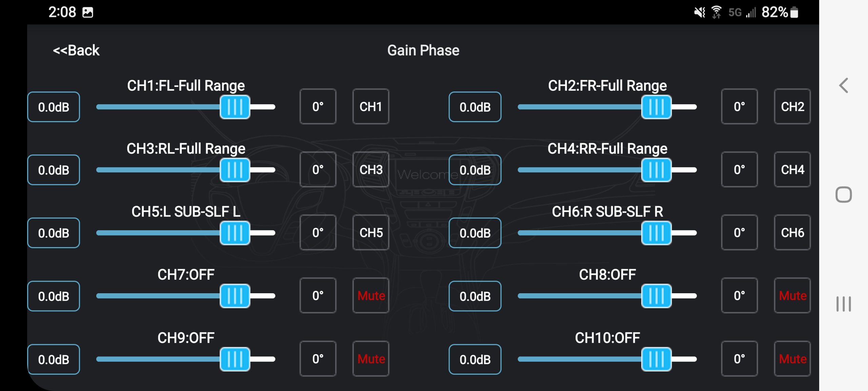Screen dimensions: 868x391
Task: Toggle CH6 mute button
Action: [792, 232]
